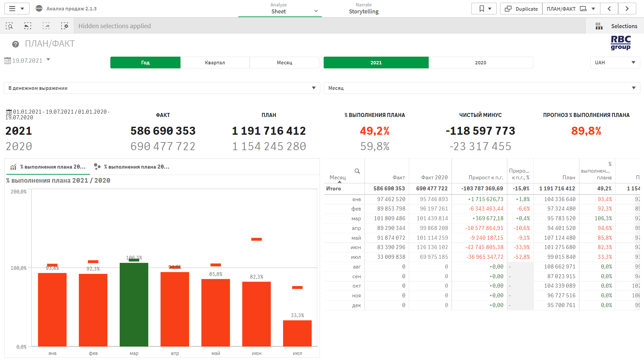
Task: Open the В денежном выражении dropdown
Action: [x=162, y=88]
